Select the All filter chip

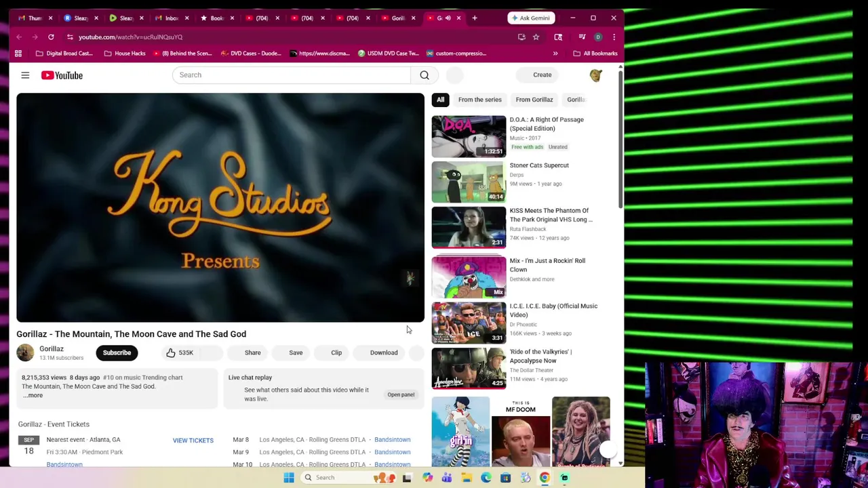tap(440, 100)
